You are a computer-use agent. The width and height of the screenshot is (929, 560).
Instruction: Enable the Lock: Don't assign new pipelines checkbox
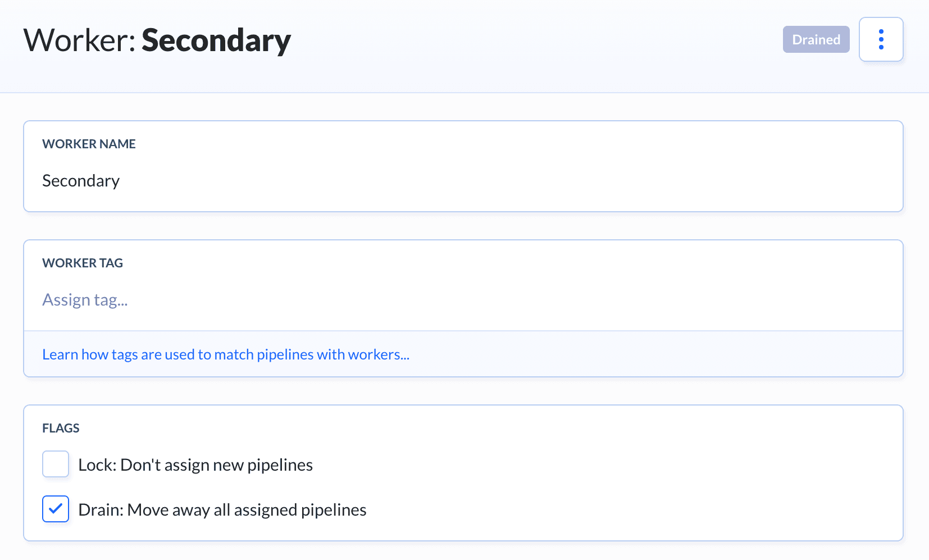tap(56, 464)
